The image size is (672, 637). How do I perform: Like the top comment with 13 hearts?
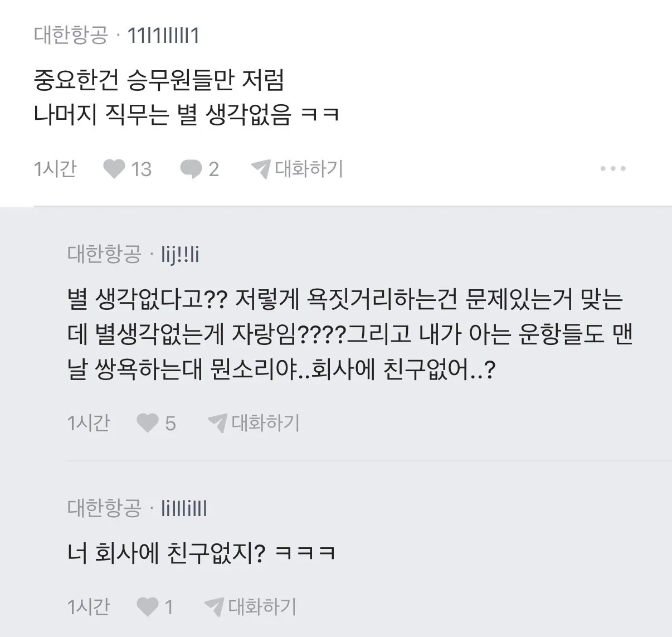[115, 168]
